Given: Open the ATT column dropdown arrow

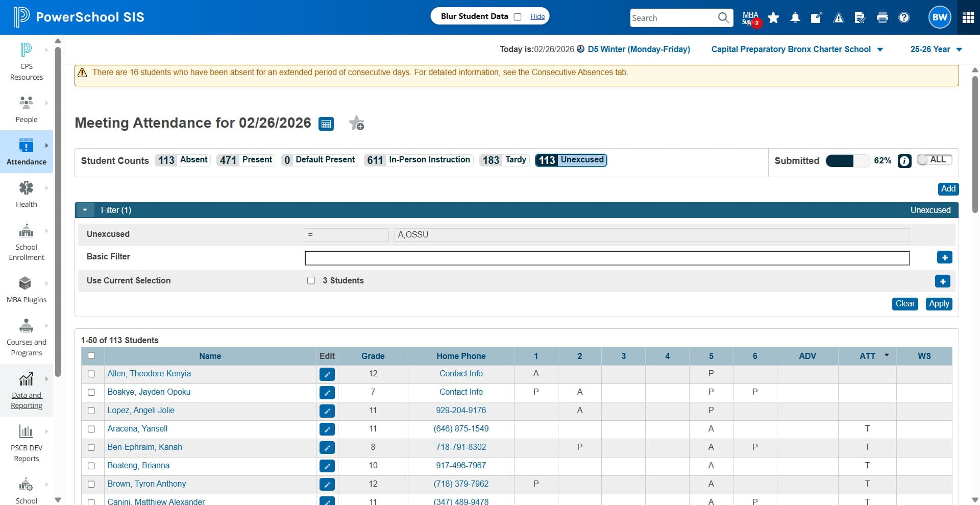Looking at the screenshot, I should (x=887, y=355).
